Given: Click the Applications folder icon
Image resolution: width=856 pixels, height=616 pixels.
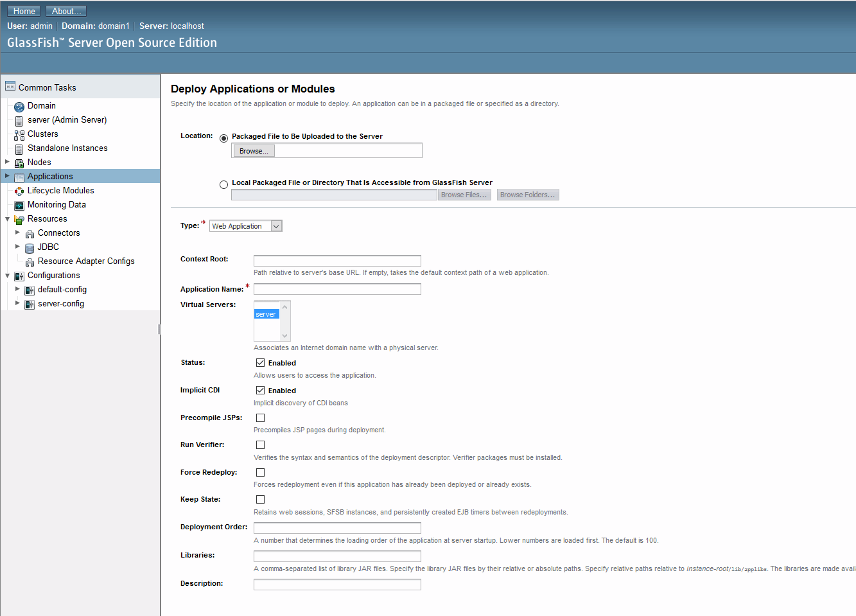Looking at the screenshot, I should point(19,176).
